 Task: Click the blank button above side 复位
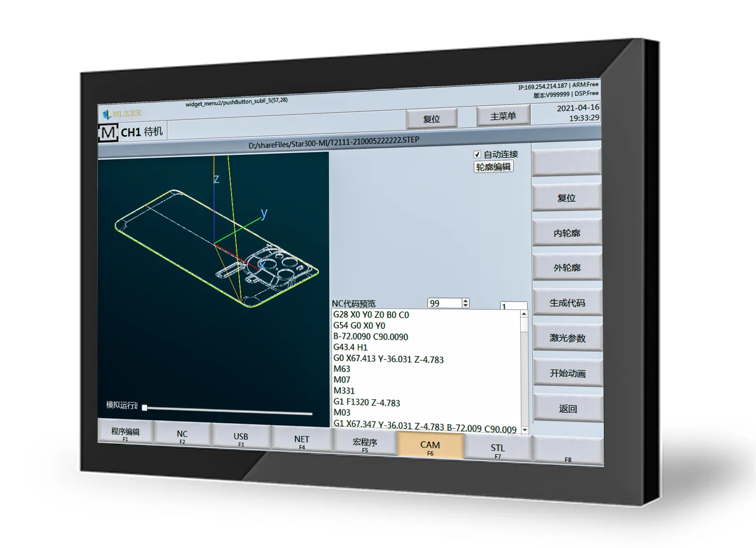(567, 163)
